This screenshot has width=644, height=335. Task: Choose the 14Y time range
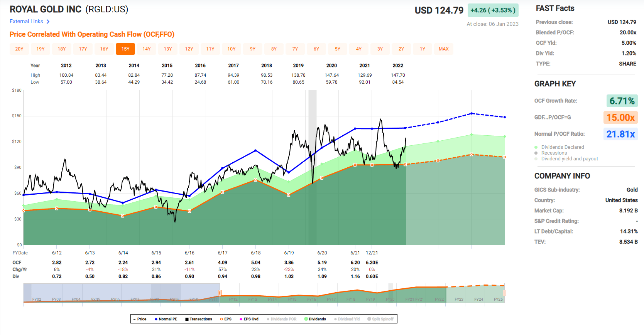coord(147,49)
